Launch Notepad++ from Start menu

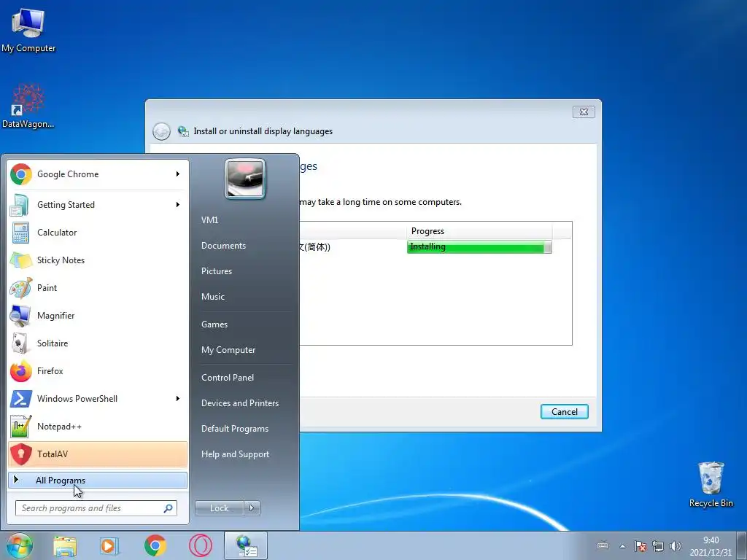(x=98, y=426)
